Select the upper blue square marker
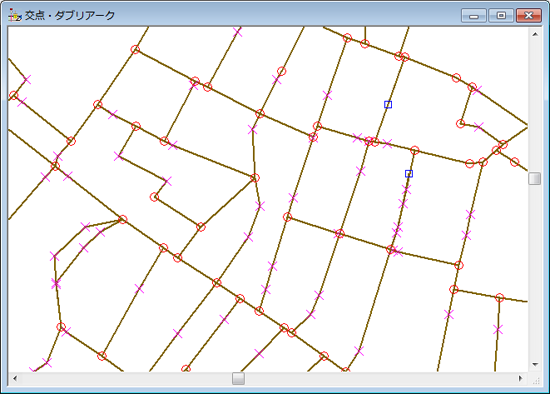Screen dimensions: 550x394 pos(388,105)
